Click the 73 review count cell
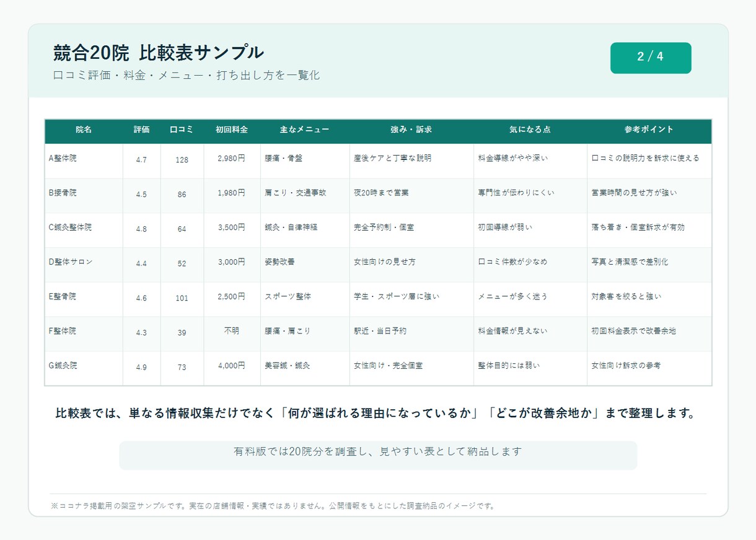 pyautogui.click(x=182, y=368)
